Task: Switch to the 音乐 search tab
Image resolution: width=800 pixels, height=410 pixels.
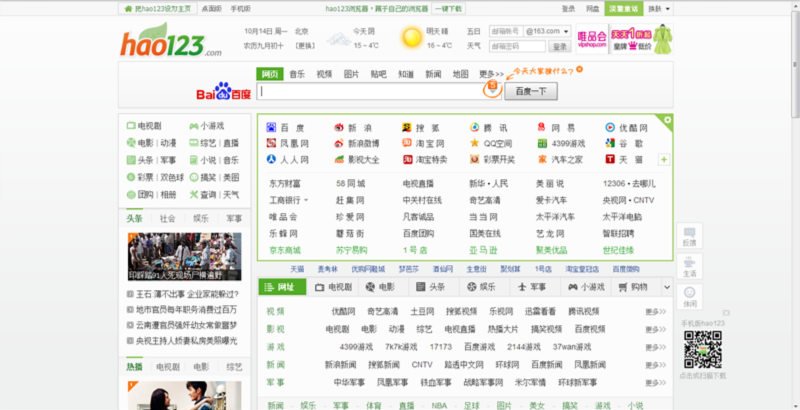Action: (298, 74)
